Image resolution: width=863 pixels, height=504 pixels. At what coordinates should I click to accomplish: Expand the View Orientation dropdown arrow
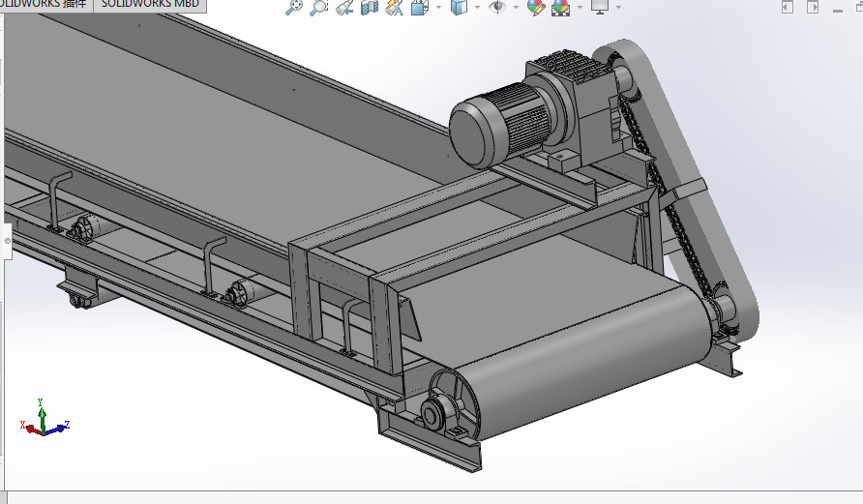[438, 7]
